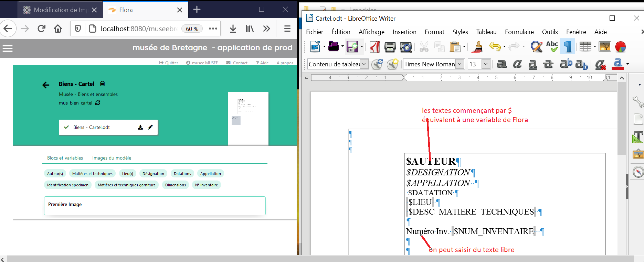
Task: Click Quitter link in Flora
Action: tap(169, 63)
